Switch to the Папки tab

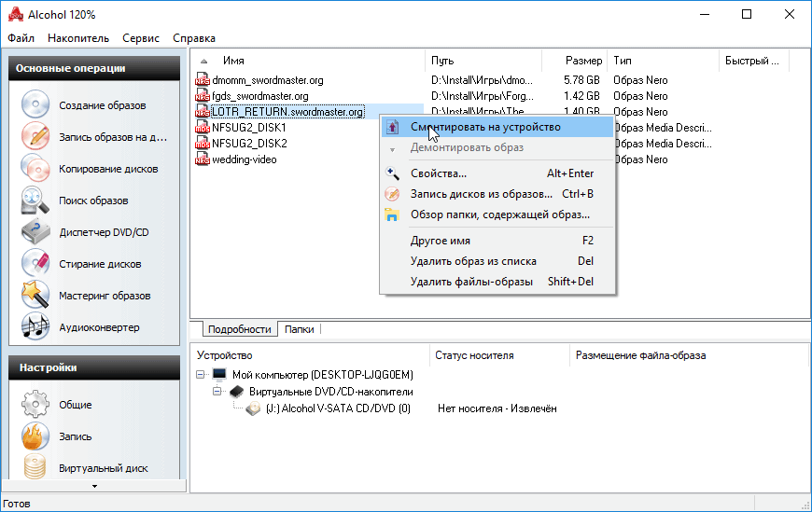point(299,329)
